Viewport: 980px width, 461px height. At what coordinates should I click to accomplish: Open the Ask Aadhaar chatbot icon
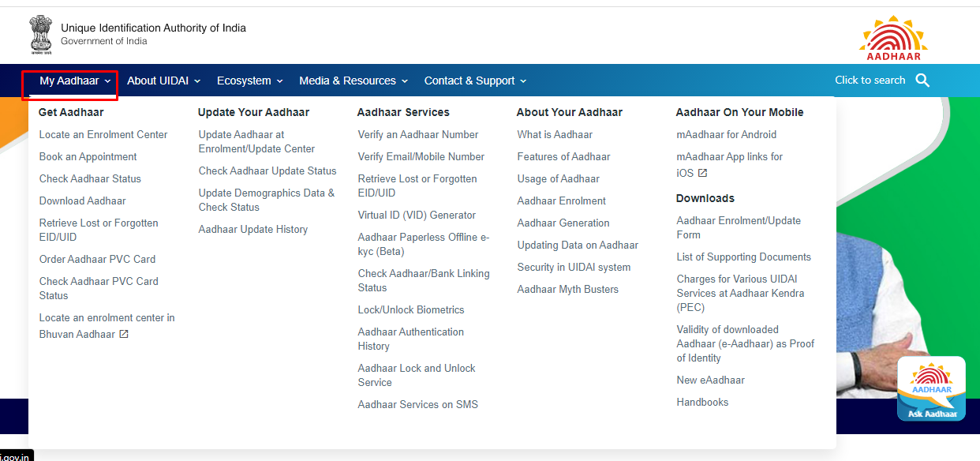coord(931,388)
